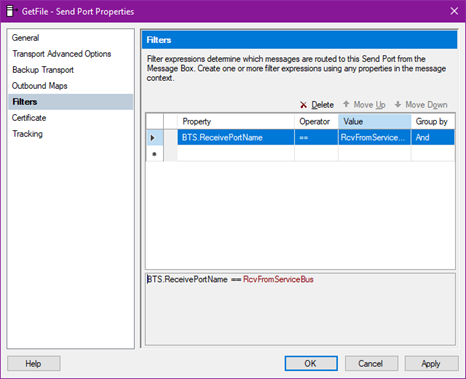The width and height of the screenshot is (466, 379).
Task: Open the And group-by cell
Action: pyautogui.click(x=433, y=137)
